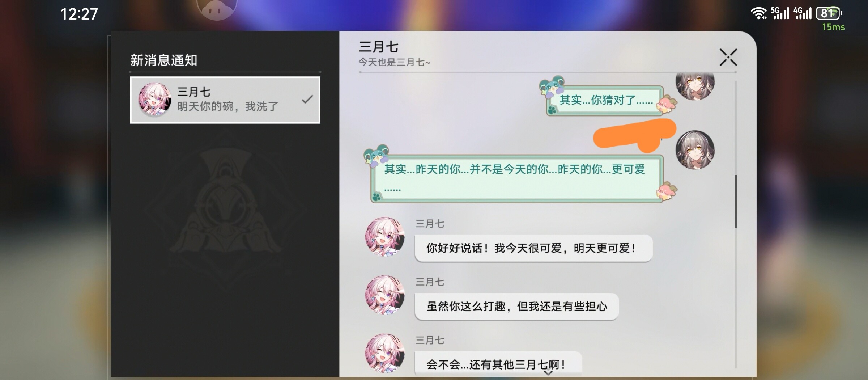Click the 今天也是三月七~ signature text

coord(394,62)
